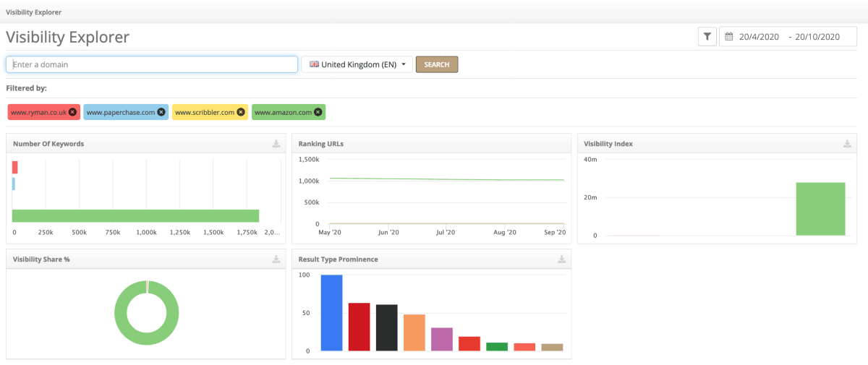Image resolution: width=868 pixels, height=365 pixels.
Task: Select the Visibility Explorer breadcrumb tab
Action: 33,12
